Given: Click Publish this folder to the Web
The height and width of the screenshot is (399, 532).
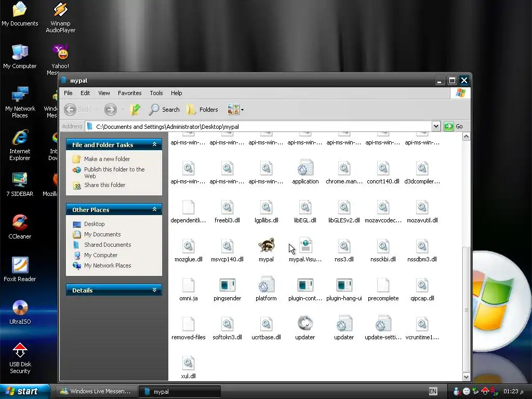Looking at the screenshot, I should pos(114,172).
